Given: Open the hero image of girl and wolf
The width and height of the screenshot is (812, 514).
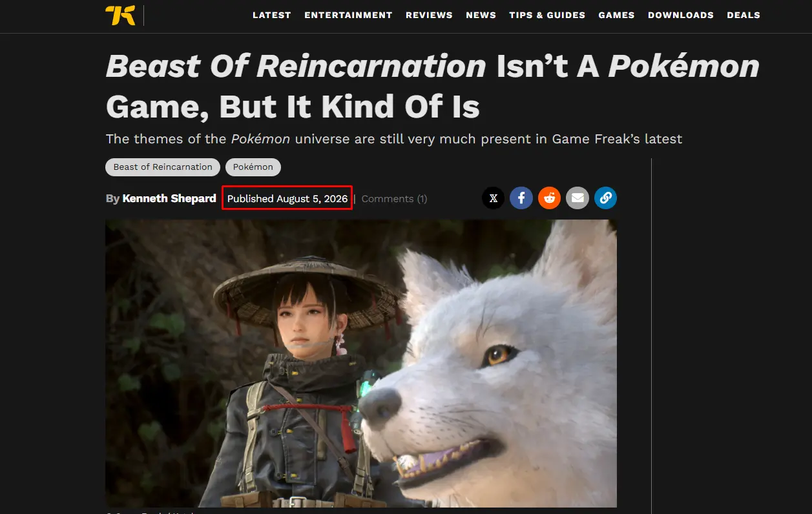Looking at the screenshot, I should 361,364.
